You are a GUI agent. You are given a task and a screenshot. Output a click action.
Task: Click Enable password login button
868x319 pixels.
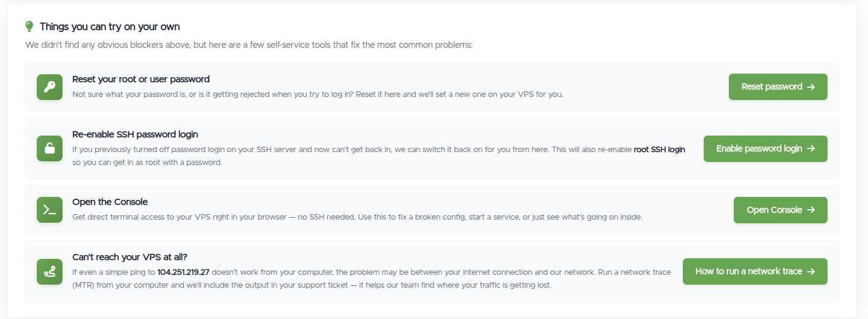766,148
